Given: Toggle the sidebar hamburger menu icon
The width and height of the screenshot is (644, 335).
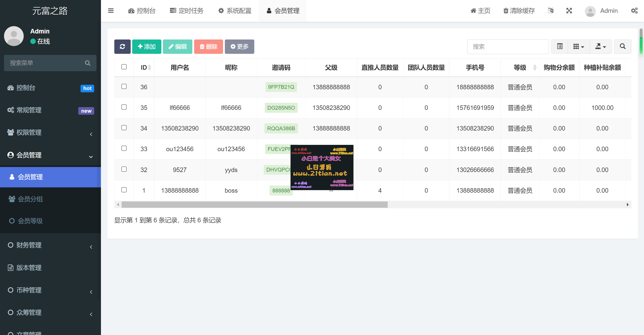Looking at the screenshot, I should pos(111,11).
